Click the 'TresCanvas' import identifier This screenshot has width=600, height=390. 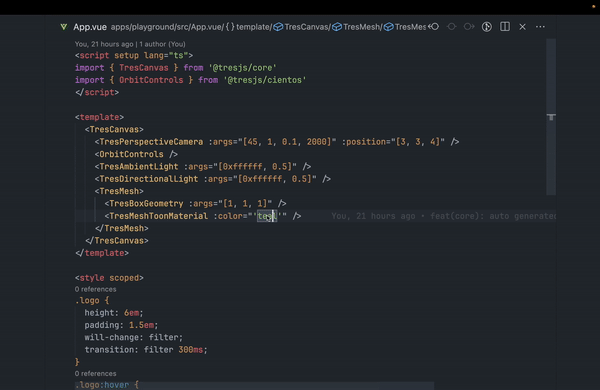(x=143, y=68)
